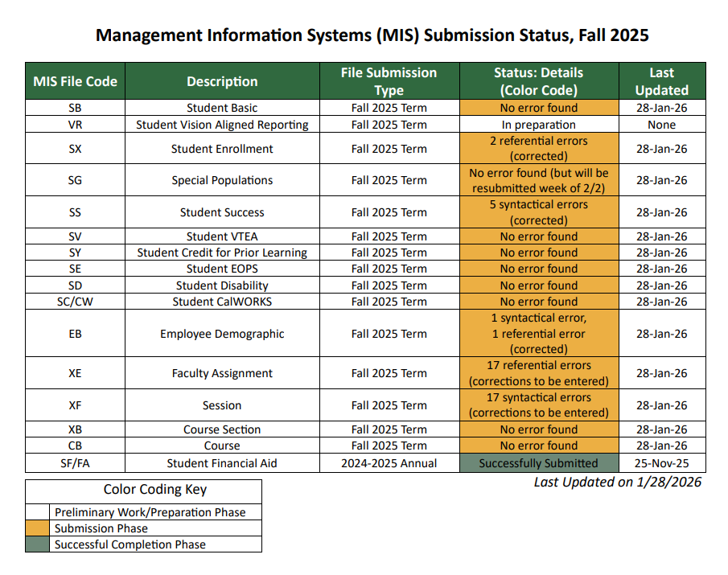The width and height of the screenshot is (728, 575).
Task: Select the Special Populations description cell
Action: click(222, 179)
